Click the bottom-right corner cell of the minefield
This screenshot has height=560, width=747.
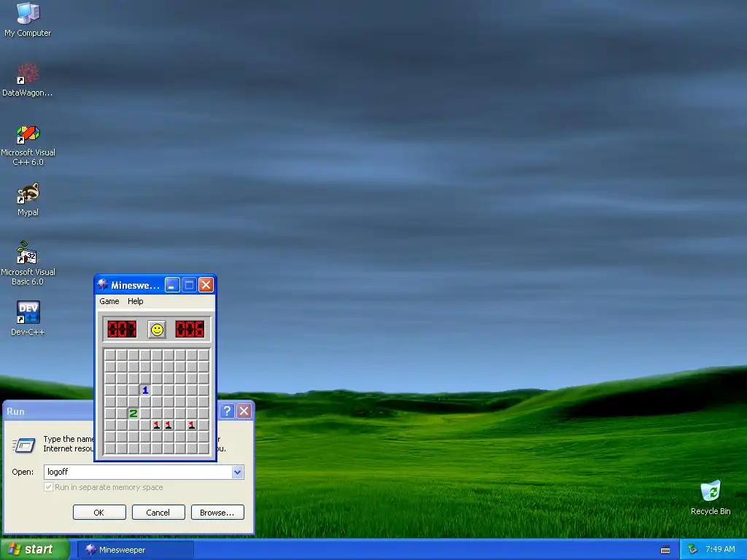[x=204, y=448]
